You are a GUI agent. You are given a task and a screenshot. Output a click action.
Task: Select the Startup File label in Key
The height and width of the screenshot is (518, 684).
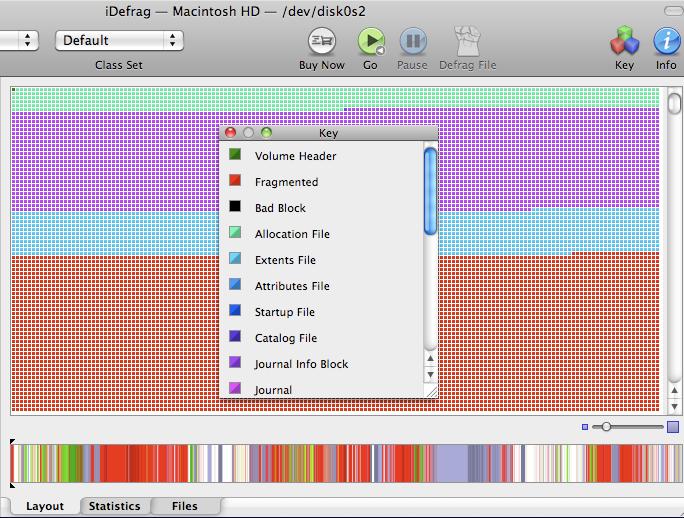pos(284,312)
